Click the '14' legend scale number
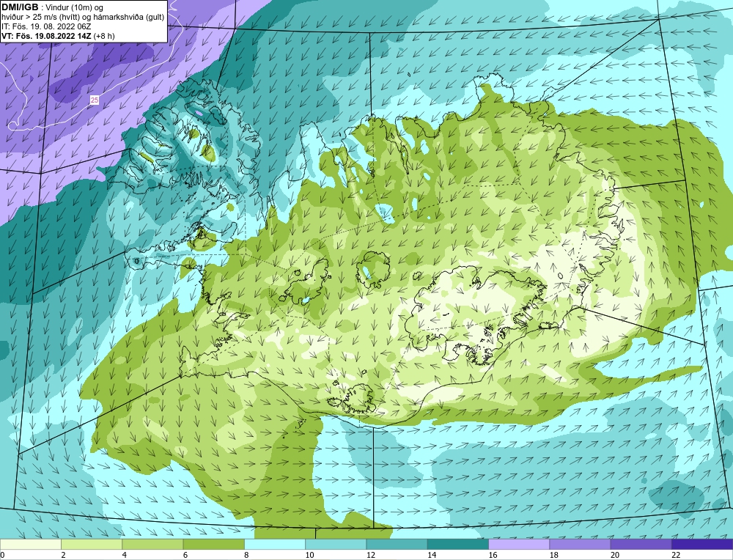 432,555
